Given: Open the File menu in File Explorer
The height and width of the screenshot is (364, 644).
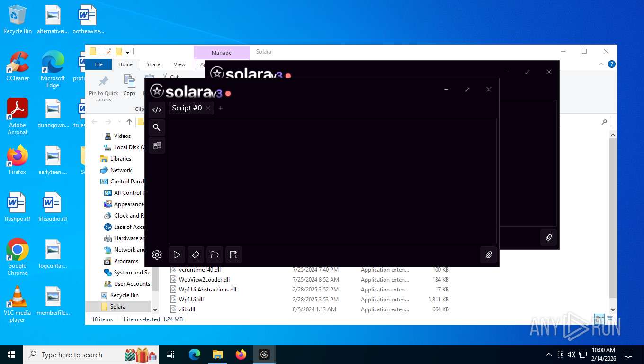Looking at the screenshot, I should point(98,64).
